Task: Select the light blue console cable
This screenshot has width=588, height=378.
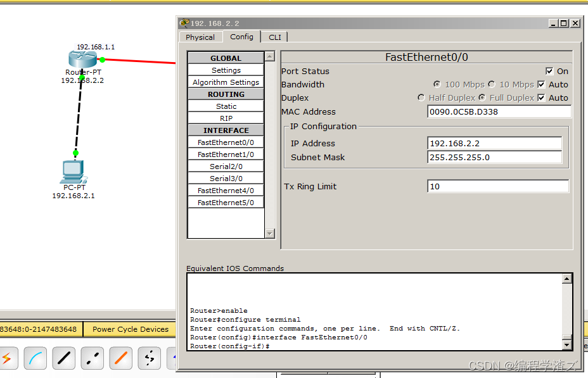Action: (x=35, y=358)
